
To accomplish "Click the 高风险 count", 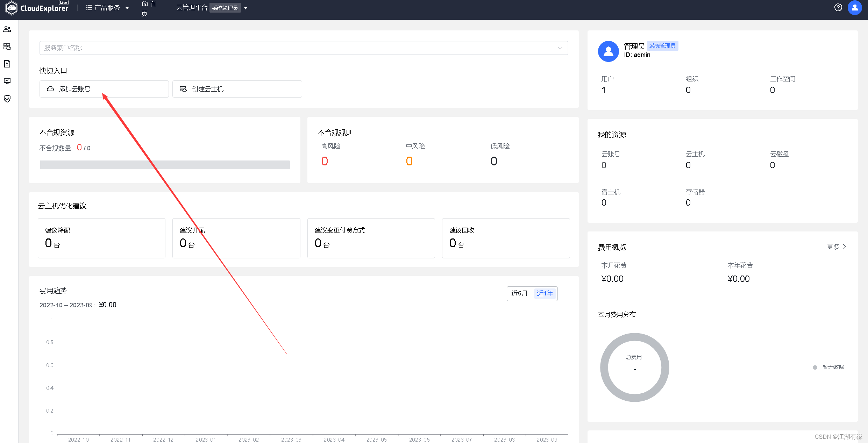I will point(325,161).
